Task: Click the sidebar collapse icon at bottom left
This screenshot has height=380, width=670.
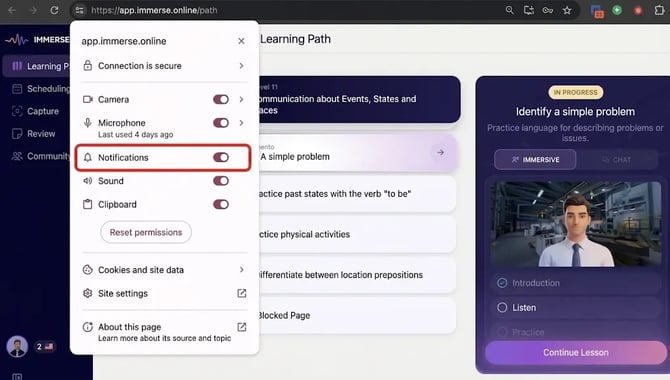Action: (17, 376)
